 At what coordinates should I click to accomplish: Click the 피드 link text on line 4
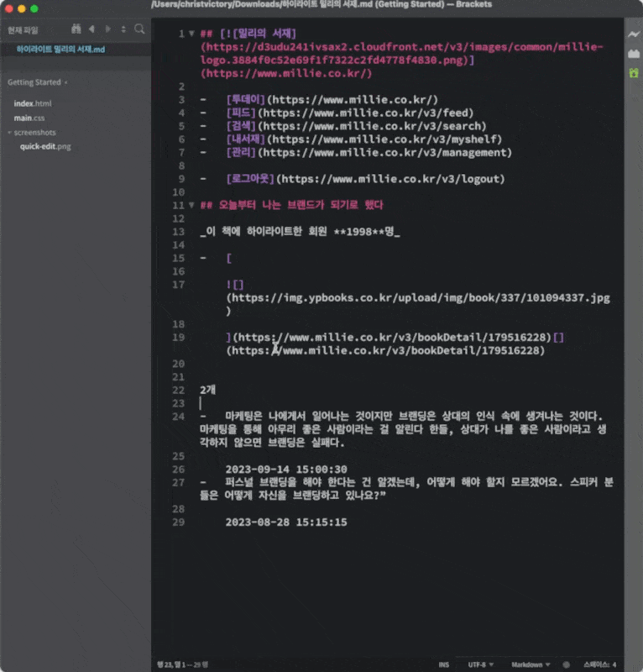point(241,113)
